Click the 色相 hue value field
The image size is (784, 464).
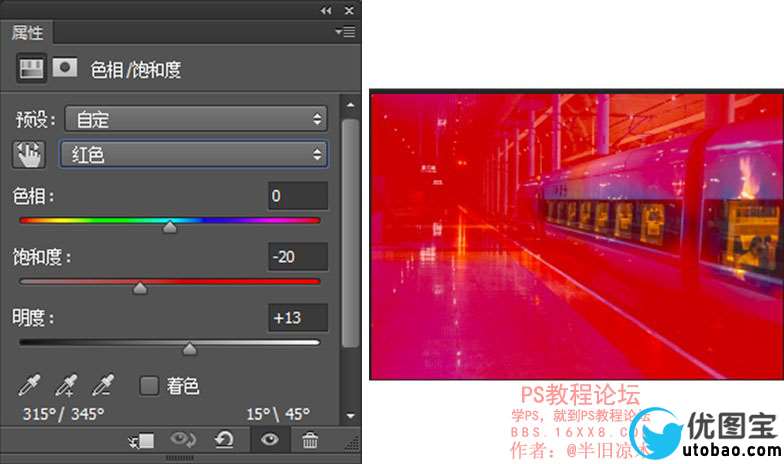pos(297,196)
